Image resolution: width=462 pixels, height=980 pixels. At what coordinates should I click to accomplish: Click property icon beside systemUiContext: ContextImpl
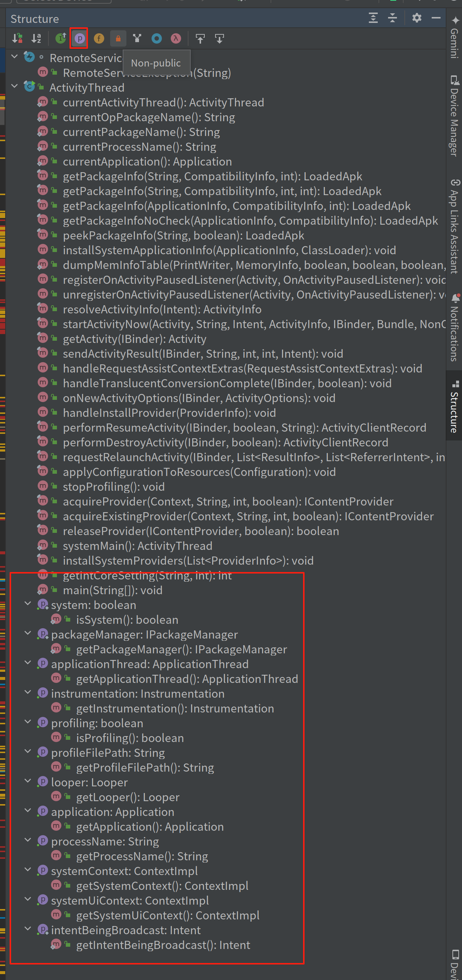[43, 900]
